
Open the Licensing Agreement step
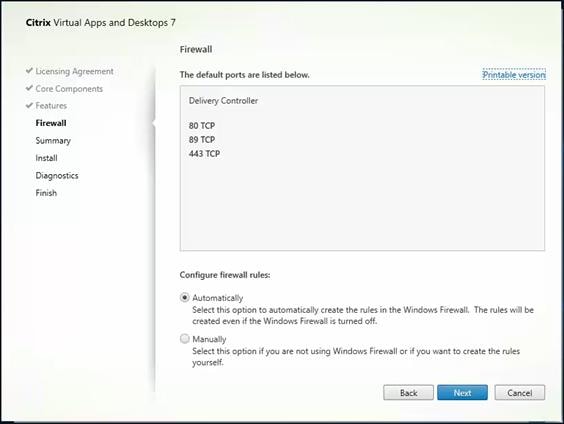pos(74,71)
